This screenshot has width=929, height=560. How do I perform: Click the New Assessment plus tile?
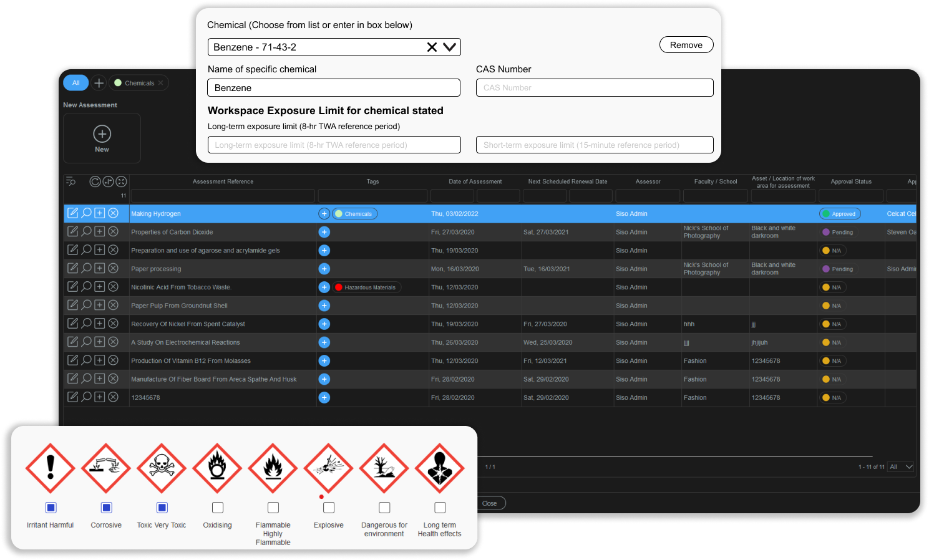[102, 137]
